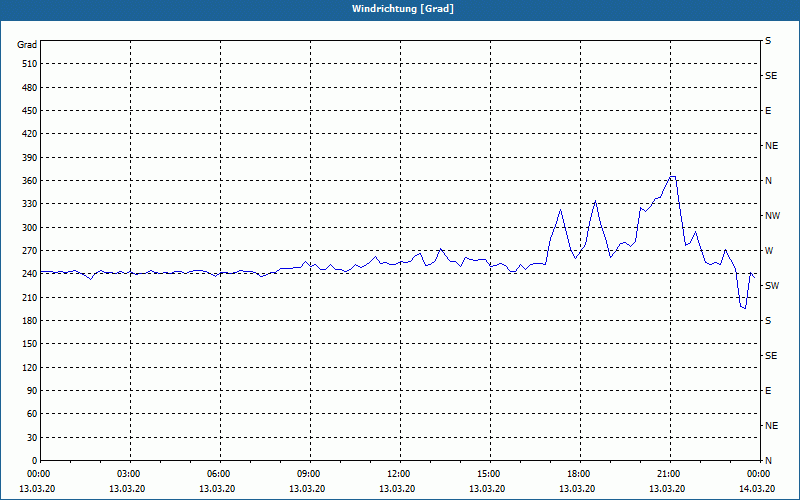
Task: Click the 120 degree axis label
Action: pos(30,367)
